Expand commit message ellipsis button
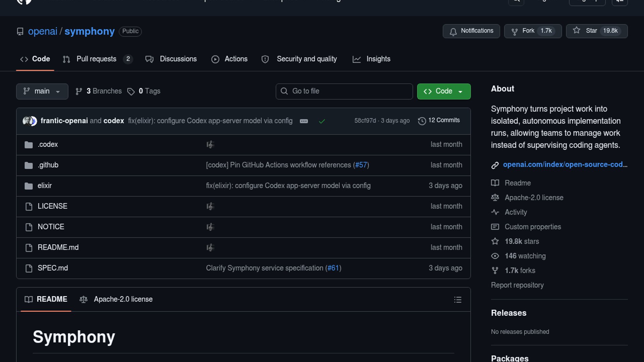 304,121
